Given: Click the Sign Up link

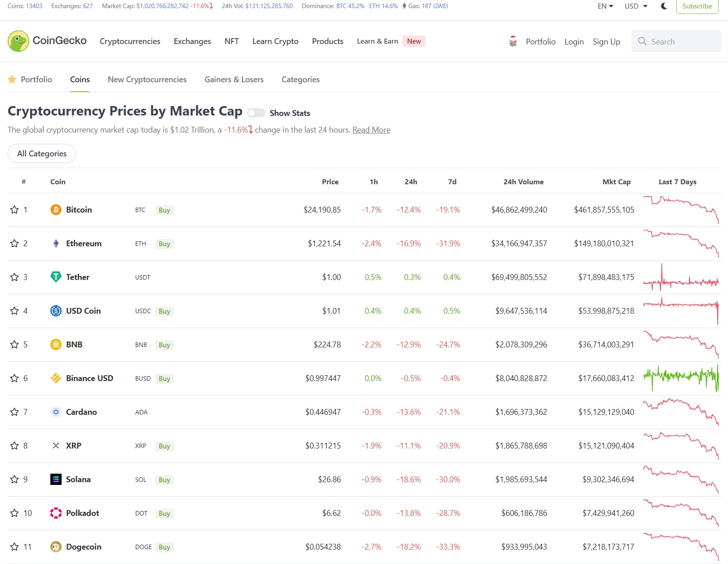Looking at the screenshot, I should click(606, 42).
